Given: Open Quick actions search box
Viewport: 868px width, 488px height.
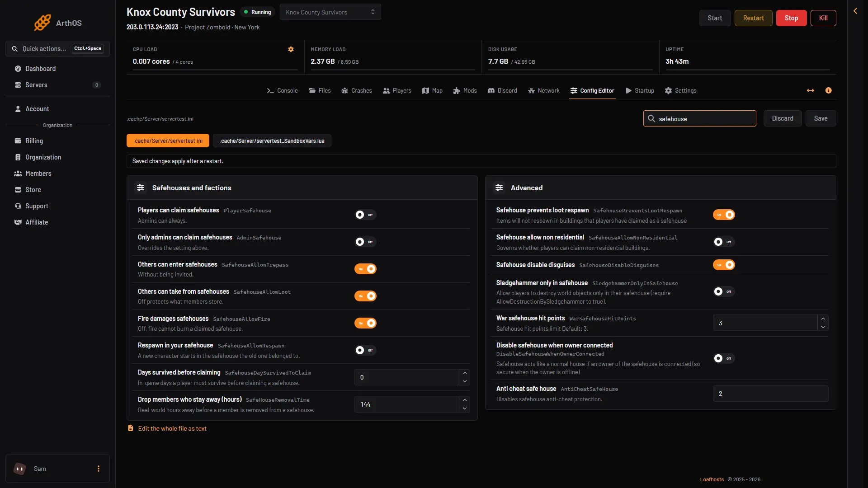Looking at the screenshot, I should (x=57, y=48).
